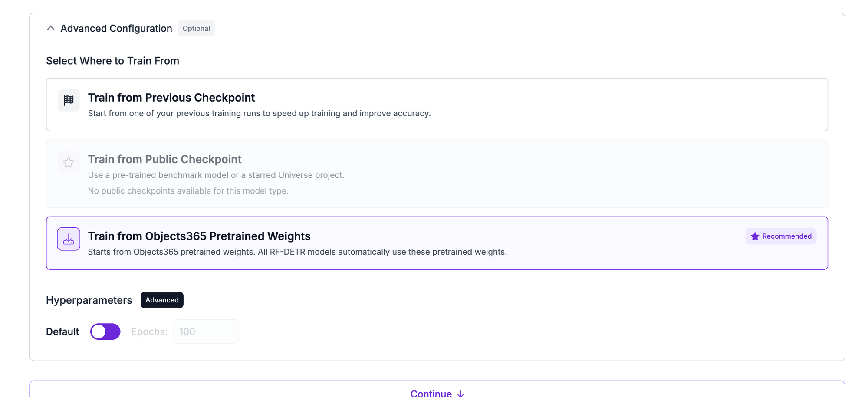Click the Epochs input field
Screen dimensions: 868x397
[206, 331]
